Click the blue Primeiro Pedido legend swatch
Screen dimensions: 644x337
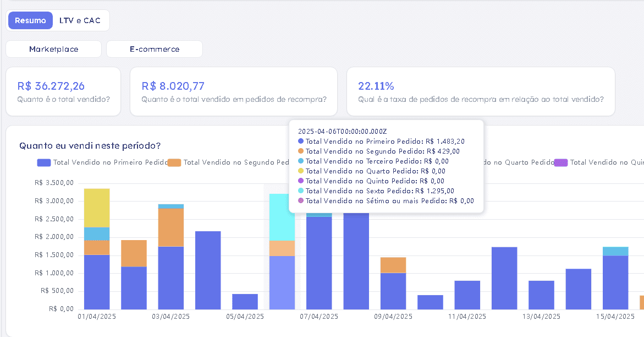44,162
